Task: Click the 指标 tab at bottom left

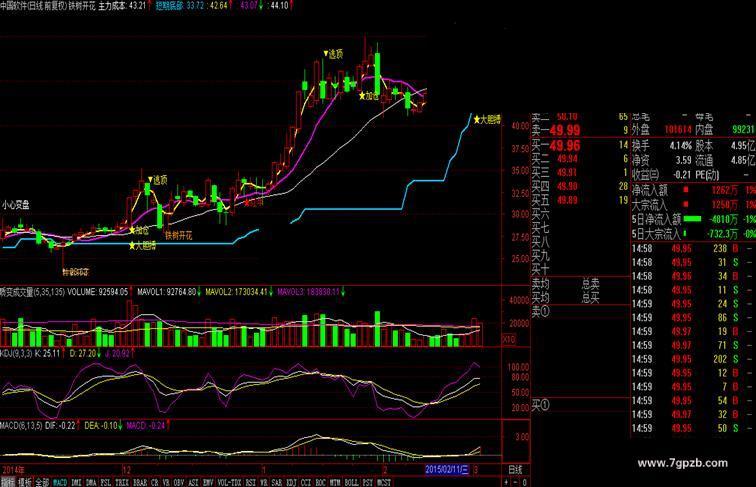Action: (7, 482)
